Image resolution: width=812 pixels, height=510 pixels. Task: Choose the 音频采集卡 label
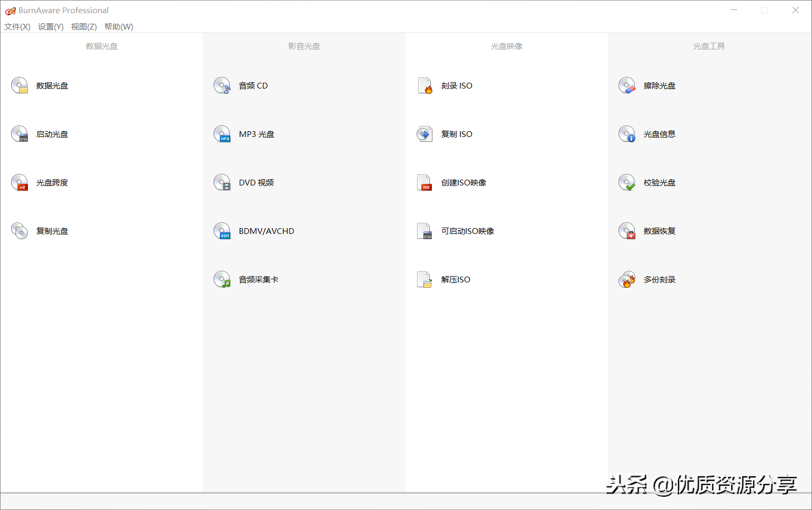[258, 280]
